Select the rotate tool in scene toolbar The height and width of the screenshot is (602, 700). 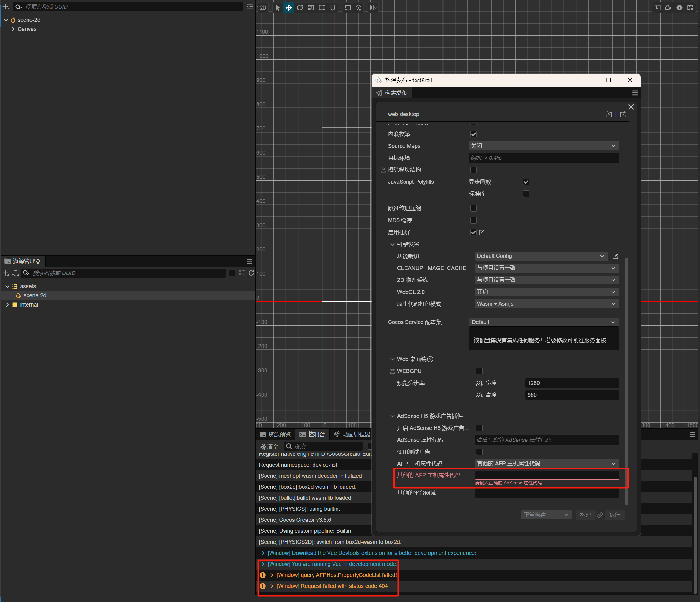tap(300, 8)
